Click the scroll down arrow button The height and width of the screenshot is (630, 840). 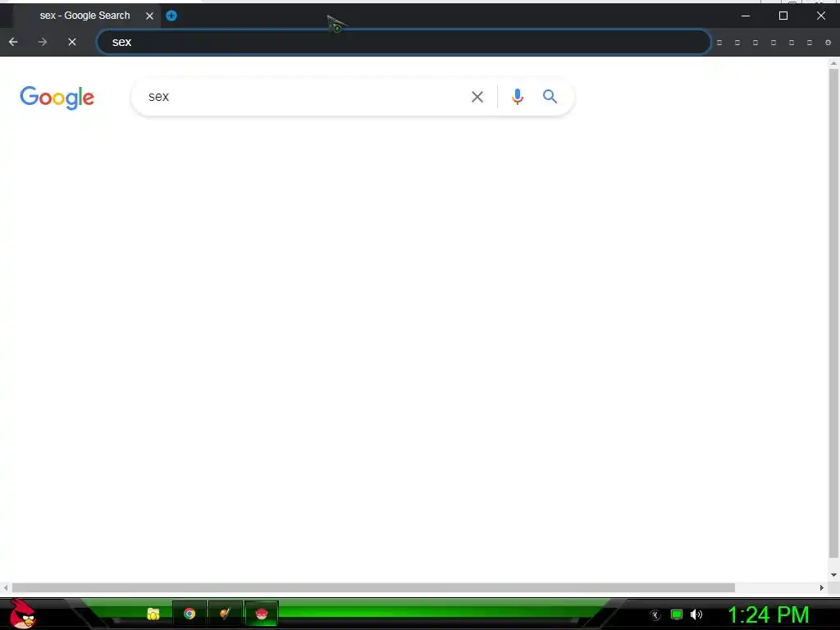coord(833,575)
